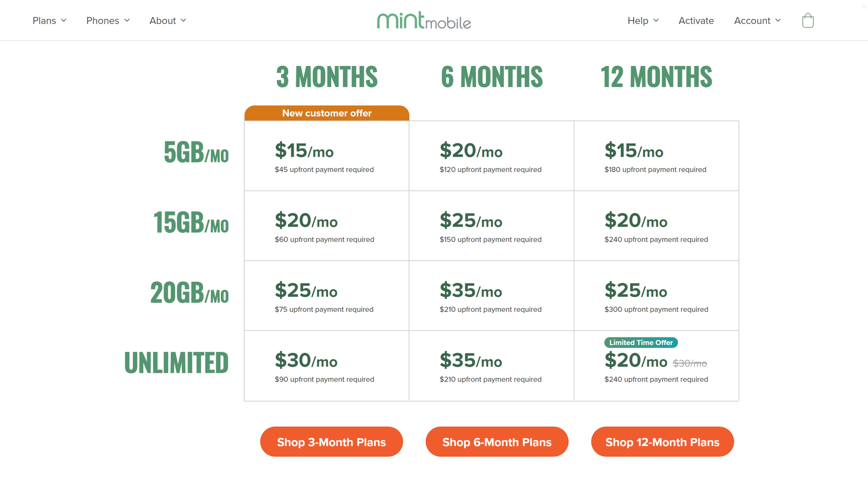Open the shopping bag cart icon
Image resolution: width=868 pixels, height=480 pixels.
[808, 20]
